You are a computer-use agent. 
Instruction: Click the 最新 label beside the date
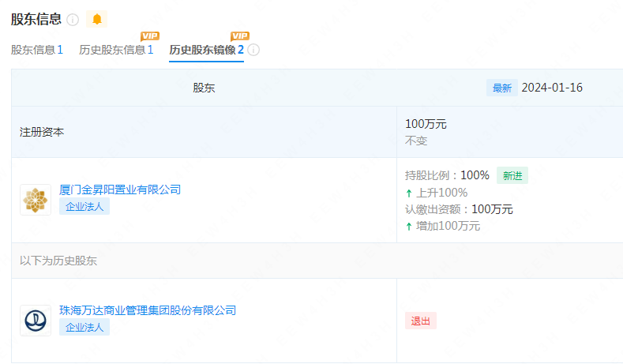coord(502,88)
